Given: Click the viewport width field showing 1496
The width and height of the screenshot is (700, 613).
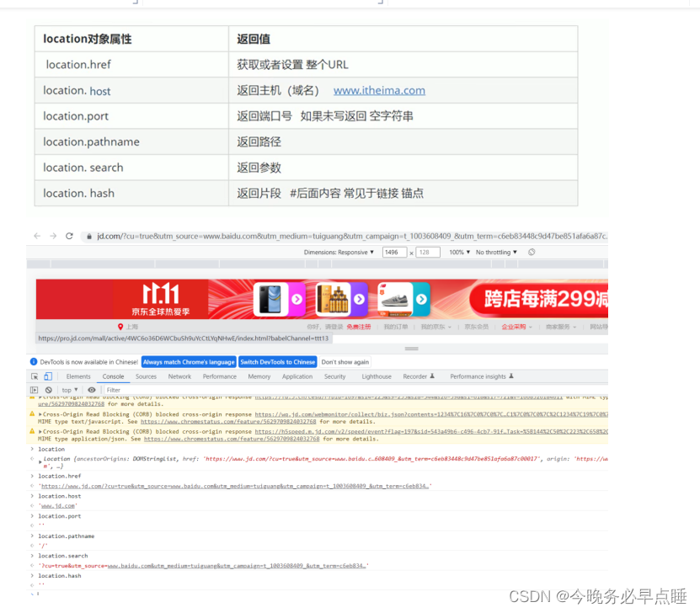Looking at the screenshot, I should (x=394, y=252).
